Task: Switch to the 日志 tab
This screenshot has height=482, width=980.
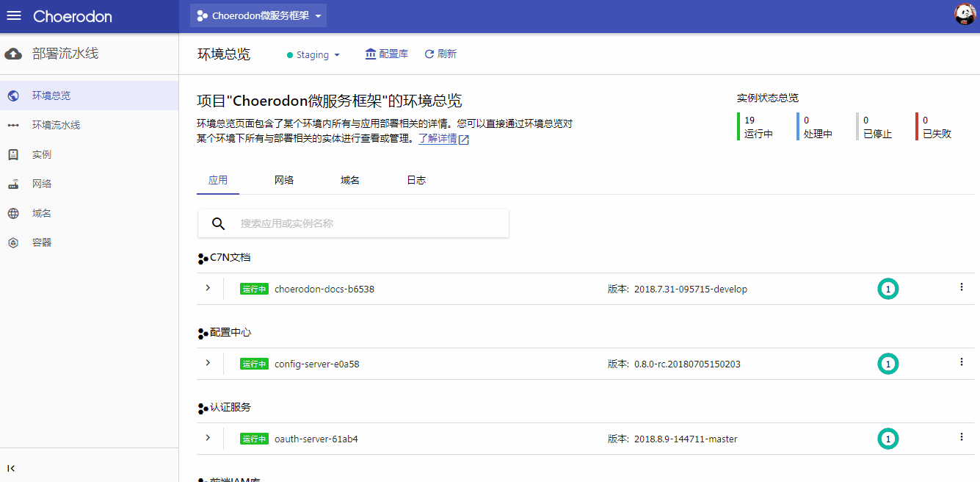Action: pos(416,180)
